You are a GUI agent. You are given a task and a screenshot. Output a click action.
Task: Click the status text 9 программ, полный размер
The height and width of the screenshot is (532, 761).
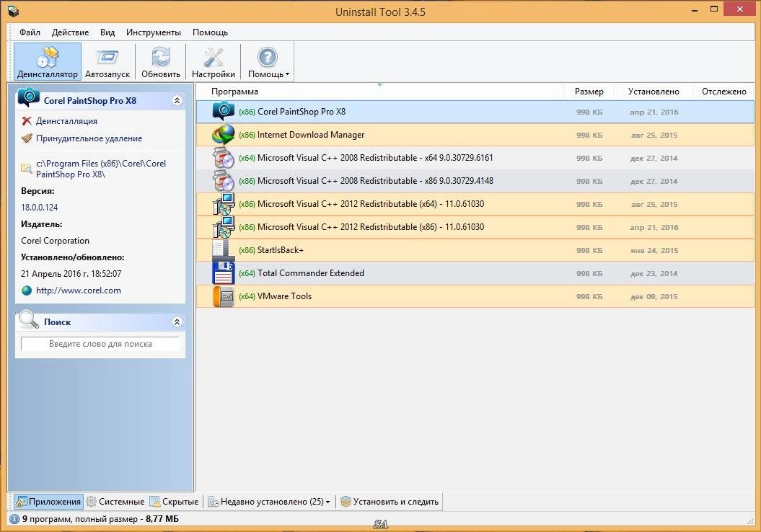[100, 519]
